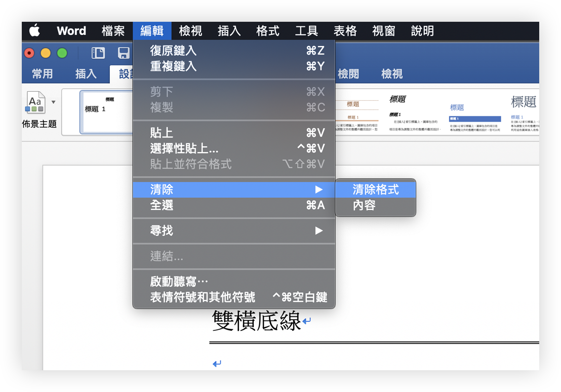Screen dimensions: 561x392
Task: Switch to the 檢視 ribbon tab
Action: tap(392, 74)
